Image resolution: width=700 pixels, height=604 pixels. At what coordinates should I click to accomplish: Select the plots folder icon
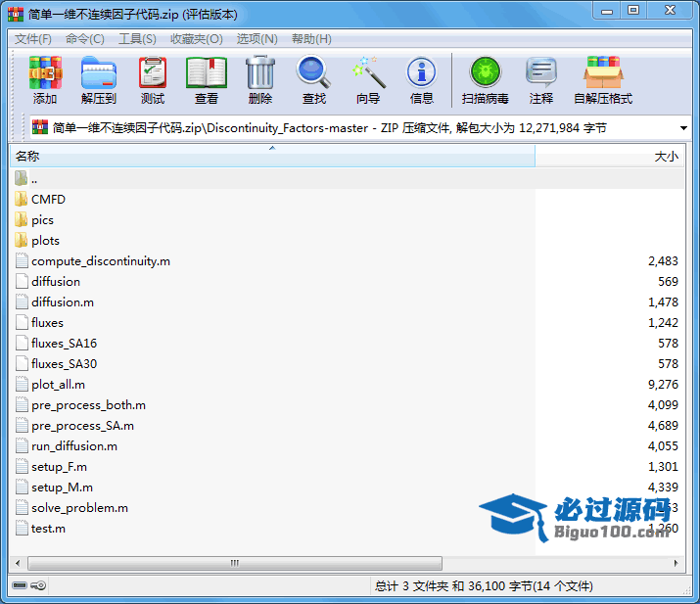pos(21,240)
